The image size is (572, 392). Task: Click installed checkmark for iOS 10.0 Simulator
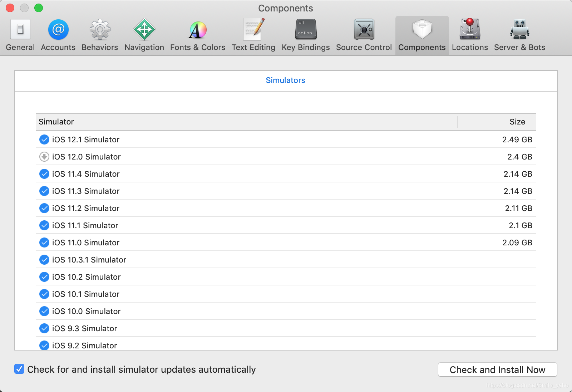44,311
